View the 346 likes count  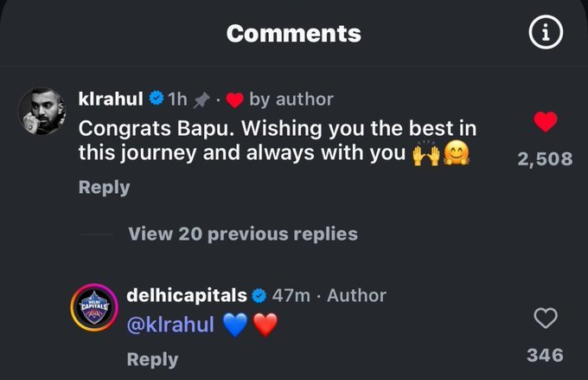click(x=545, y=355)
